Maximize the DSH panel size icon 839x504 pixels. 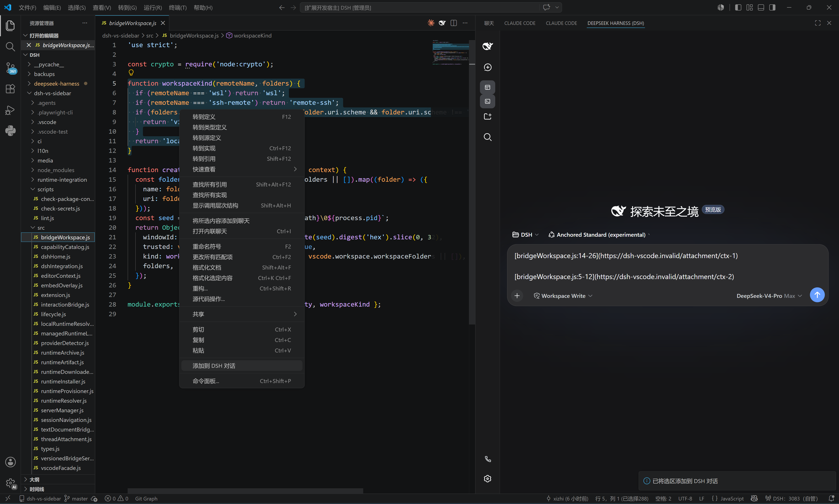coord(818,23)
